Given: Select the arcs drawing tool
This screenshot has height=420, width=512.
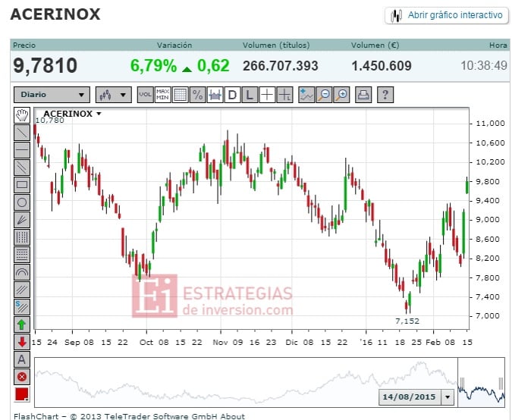Looking at the screenshot, I should [22, 272].
